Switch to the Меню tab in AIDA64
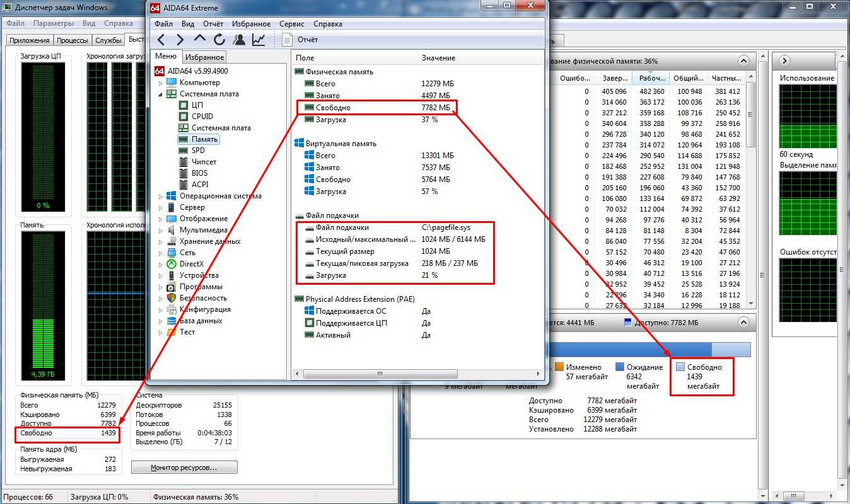 tap(166, 56)
